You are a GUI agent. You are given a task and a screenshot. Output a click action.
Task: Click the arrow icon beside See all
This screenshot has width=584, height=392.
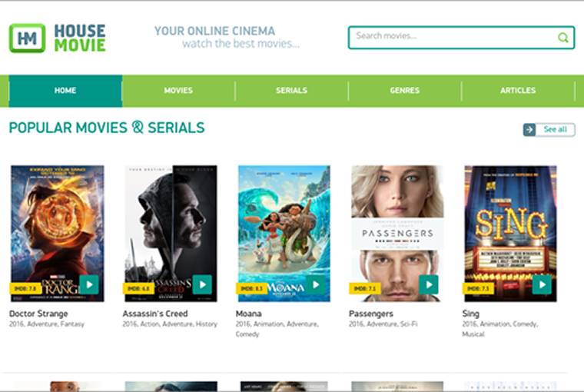pyautogui.click(x=529, y=130)
